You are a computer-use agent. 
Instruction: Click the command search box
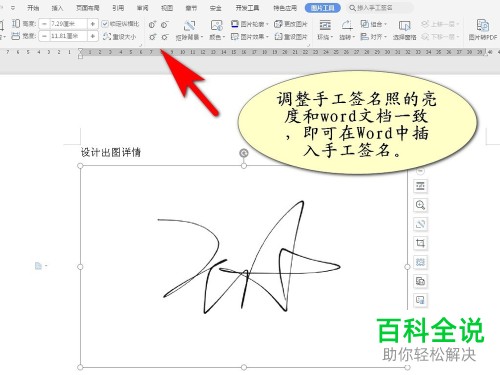click(x=380, y=8)
